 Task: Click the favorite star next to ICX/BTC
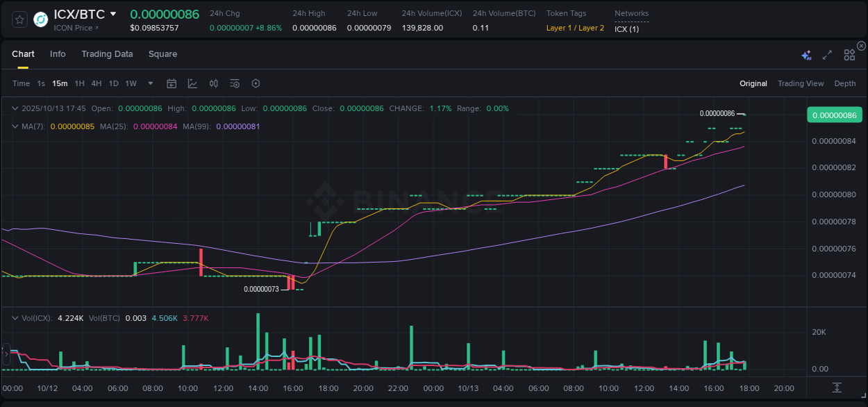point(19,19)
